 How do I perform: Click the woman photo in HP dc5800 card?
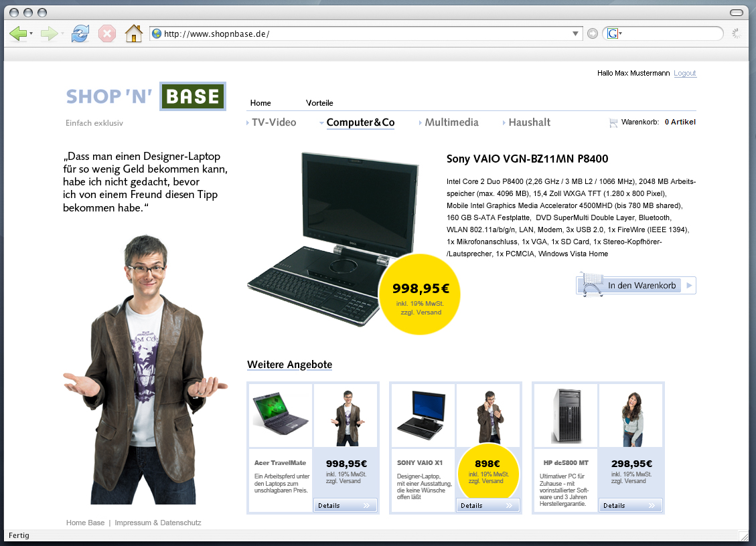[631, 416]
